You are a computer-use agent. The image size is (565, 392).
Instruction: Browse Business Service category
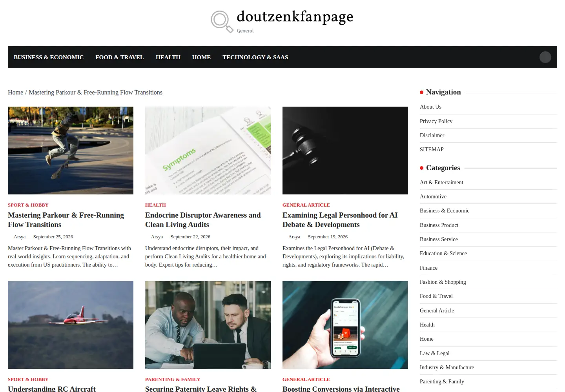point(439,239)
